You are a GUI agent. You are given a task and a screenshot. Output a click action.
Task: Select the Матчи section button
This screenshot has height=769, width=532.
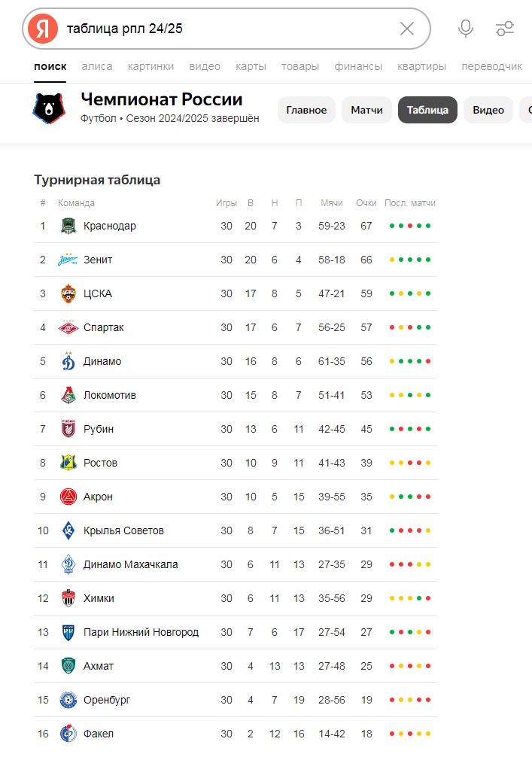tap(366, 110)
